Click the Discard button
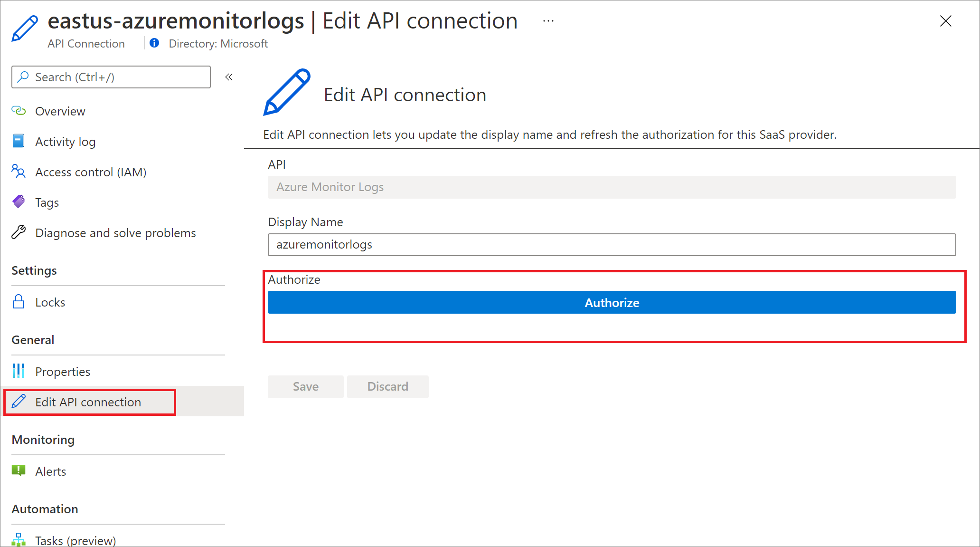Viewport: 980px width, 547px height. [387, 386]
